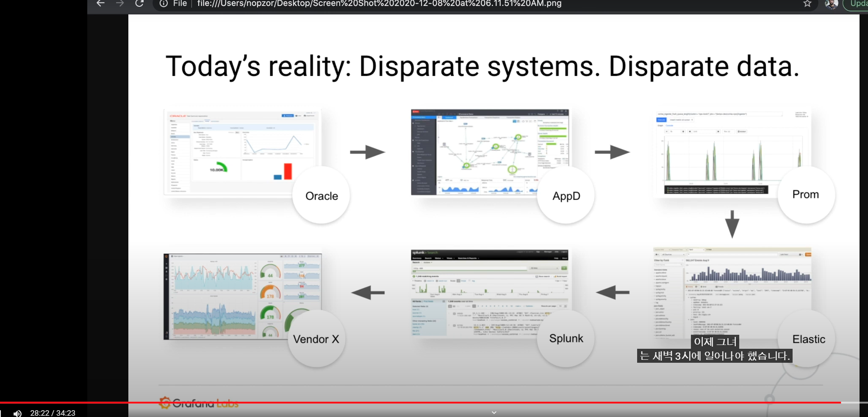Click the browser forward arrow
868x417 pixels.
pos(120,3)
